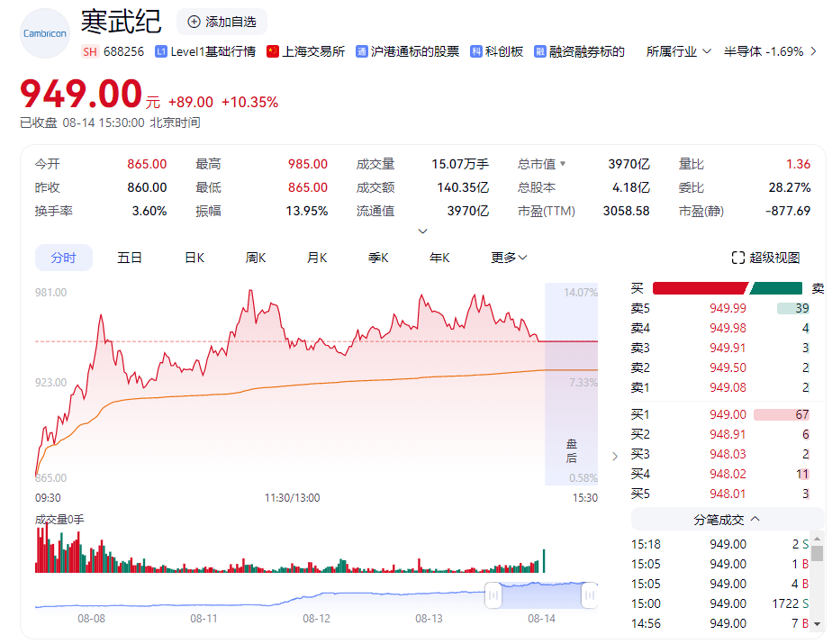Click the 买4 price 948.02
Screen dimensions: 832x644
click(728, 474)
